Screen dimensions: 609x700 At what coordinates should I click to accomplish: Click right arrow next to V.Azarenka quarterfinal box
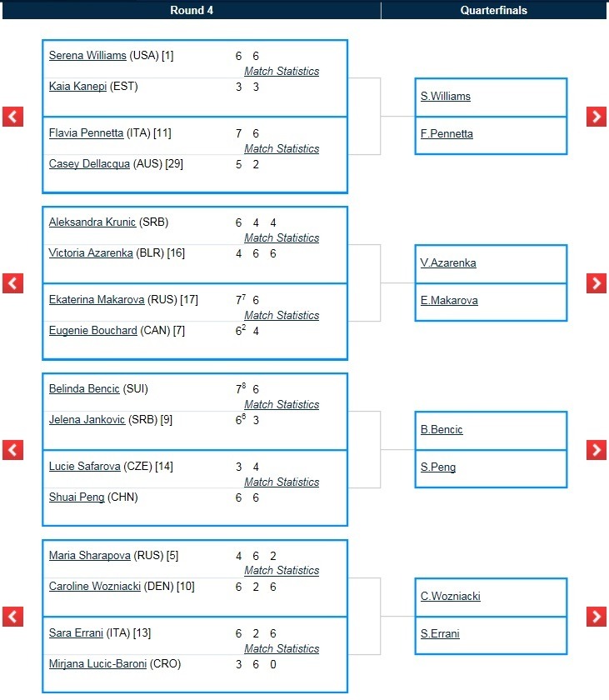(x=596, y=283)
